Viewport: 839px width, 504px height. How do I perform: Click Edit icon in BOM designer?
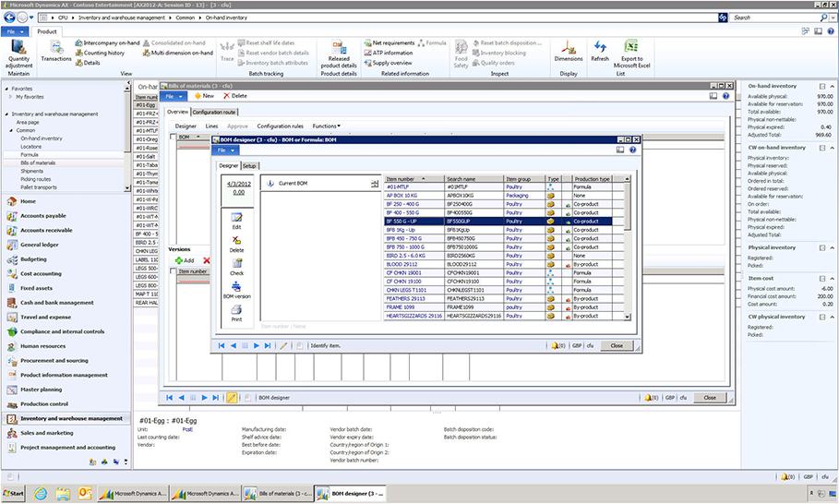point(236,221)
